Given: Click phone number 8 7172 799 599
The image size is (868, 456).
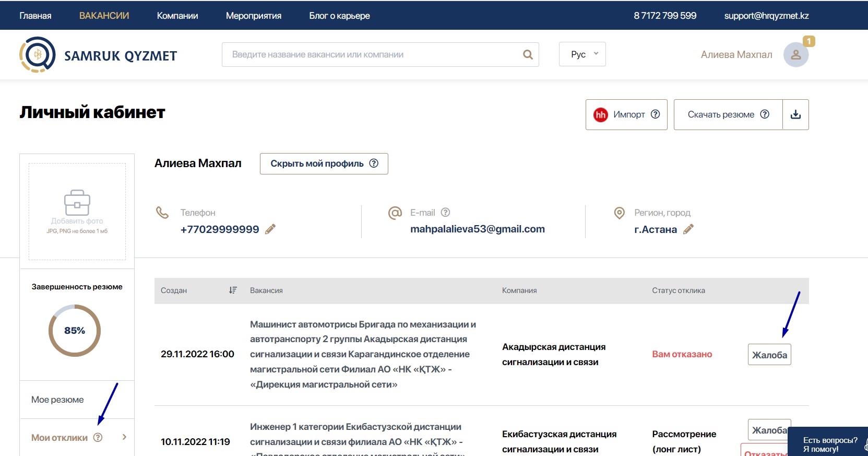Looking at the screenshot, I should (665, 16).
